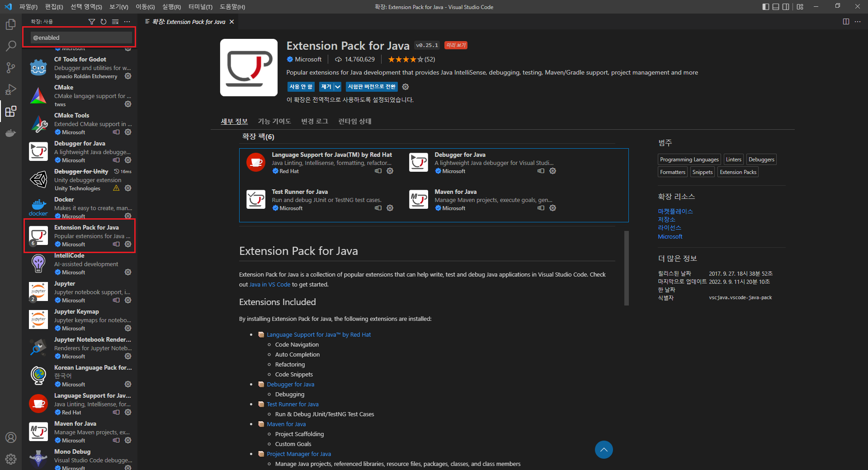Open the uninstall dropdown arrow

tap(338, 87)
